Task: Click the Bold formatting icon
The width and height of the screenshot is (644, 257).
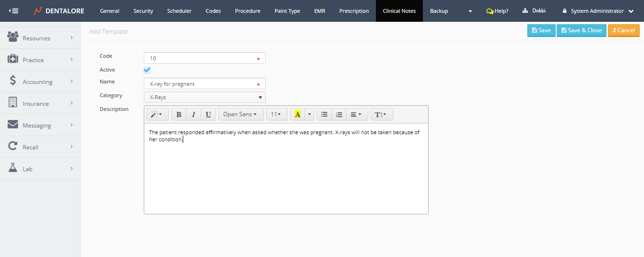Action: pos(179,114)
